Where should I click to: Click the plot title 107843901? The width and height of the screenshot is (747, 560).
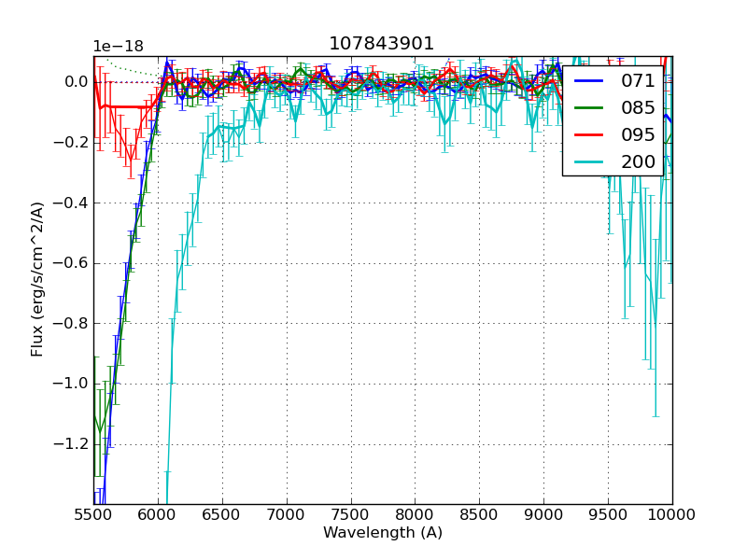tap(382, 44)
